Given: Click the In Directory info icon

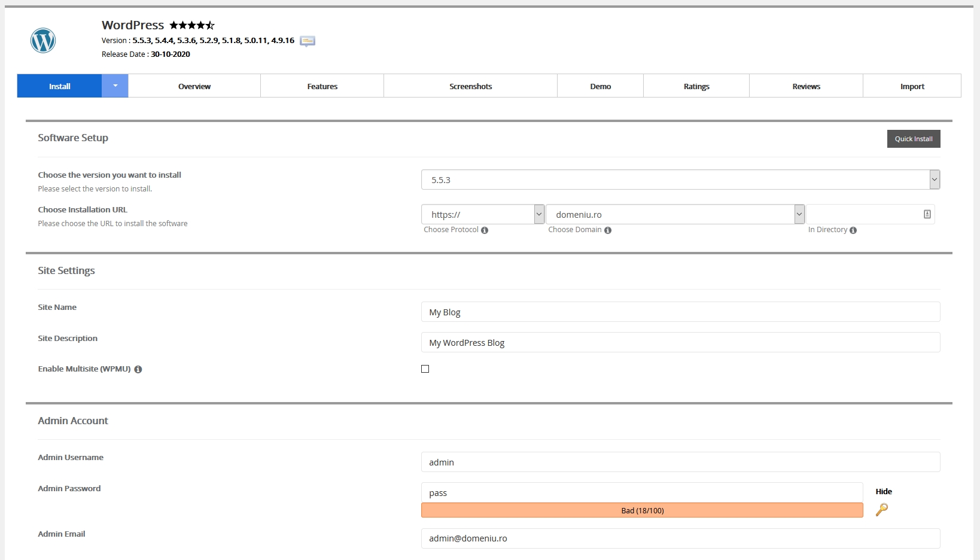Looking at the screenshot, I should 853,230.
